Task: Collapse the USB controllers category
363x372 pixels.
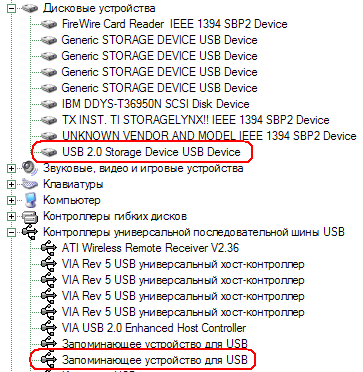Action: point(12,232)
